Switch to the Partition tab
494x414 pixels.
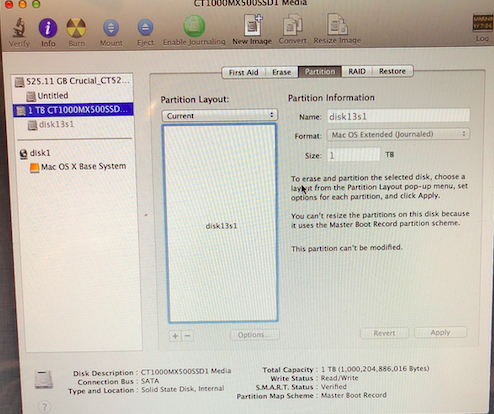(320, 72)
